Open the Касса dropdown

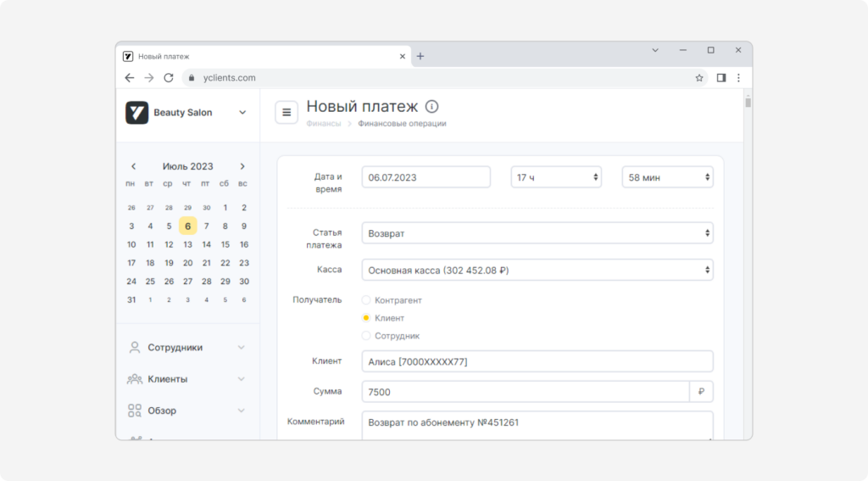coord(537,271)
